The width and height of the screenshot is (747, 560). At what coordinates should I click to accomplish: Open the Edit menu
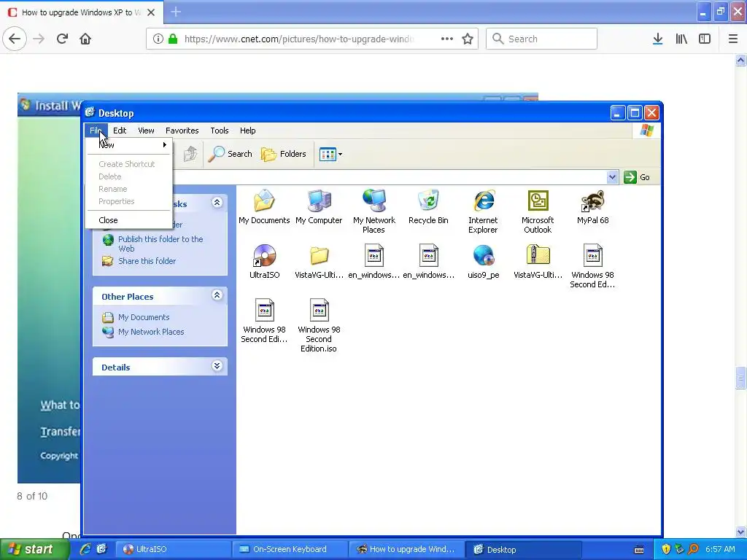coord(120,131)
